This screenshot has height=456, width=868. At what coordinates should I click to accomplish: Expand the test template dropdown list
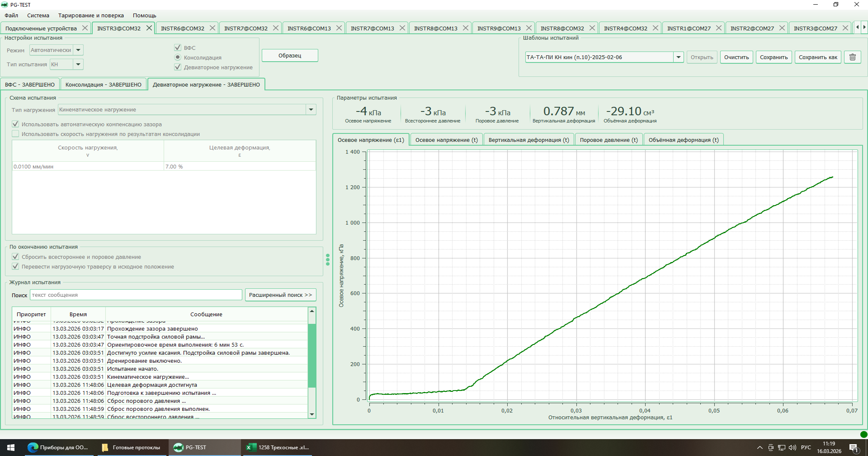(x=678, y=57)
